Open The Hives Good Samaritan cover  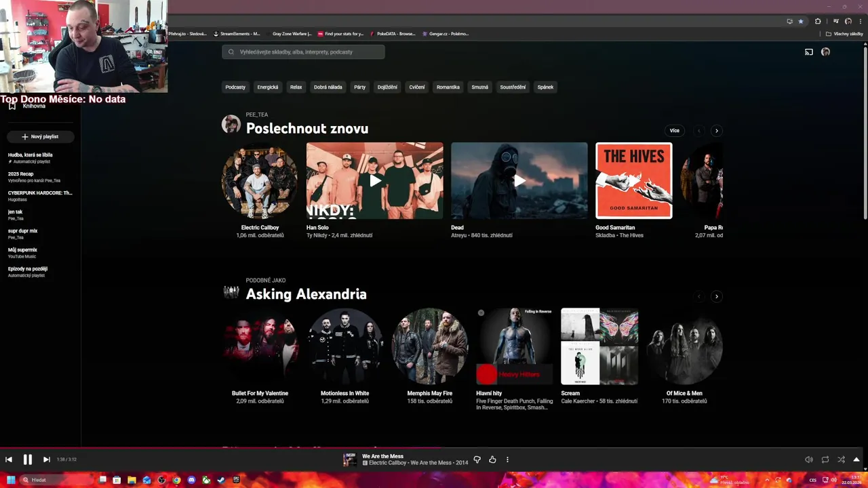click(634, 181)
